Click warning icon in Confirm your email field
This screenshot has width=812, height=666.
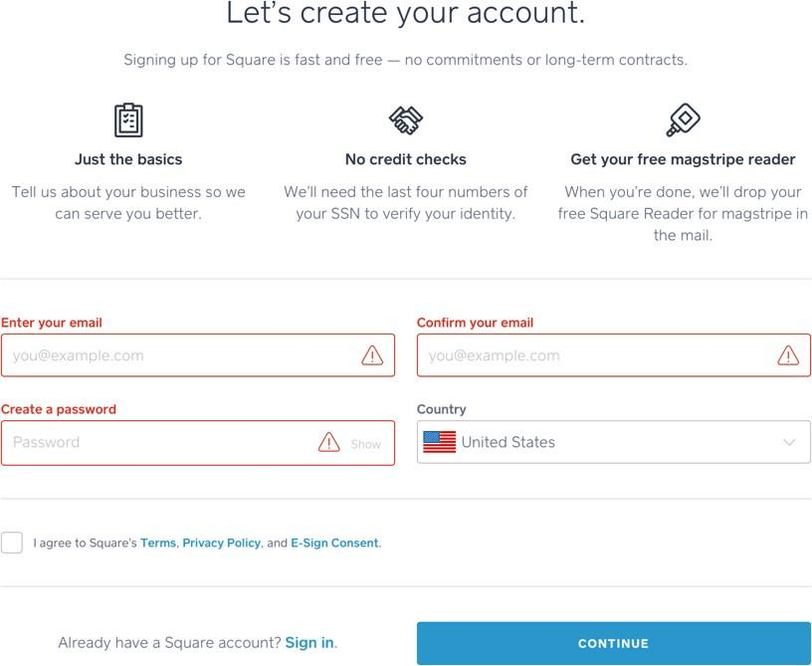(x=788, y=355)
